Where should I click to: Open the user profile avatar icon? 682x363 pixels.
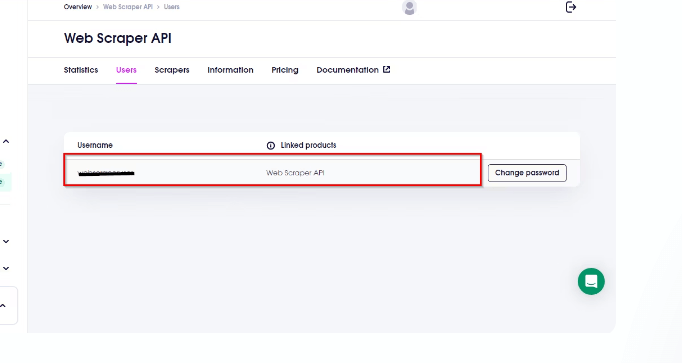click(x=409, y=7)
